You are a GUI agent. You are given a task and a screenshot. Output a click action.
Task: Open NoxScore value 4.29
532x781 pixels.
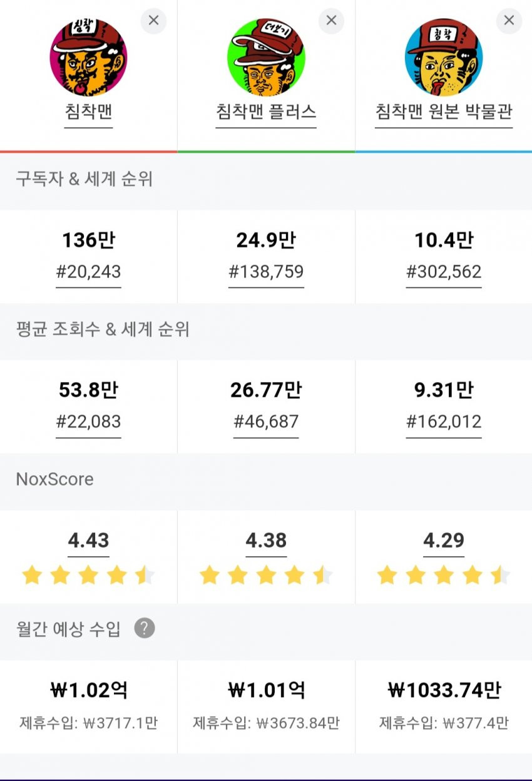[444, 540]
